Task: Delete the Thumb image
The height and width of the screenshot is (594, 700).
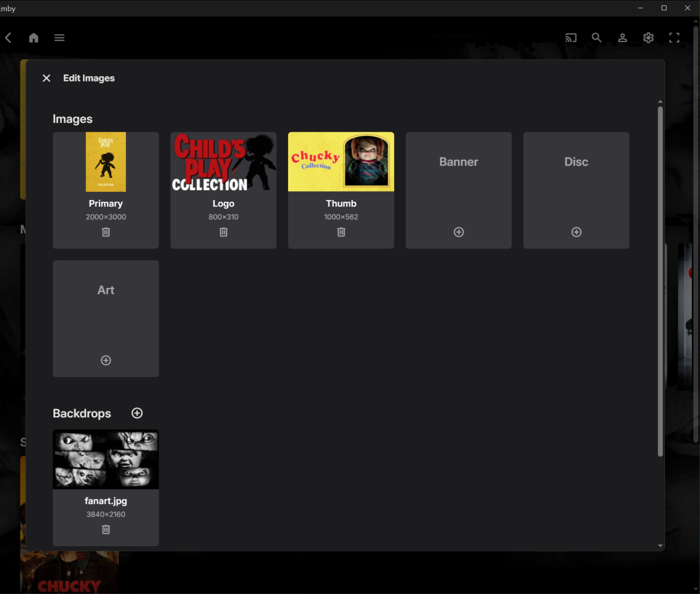Action: tap(341, 232)
